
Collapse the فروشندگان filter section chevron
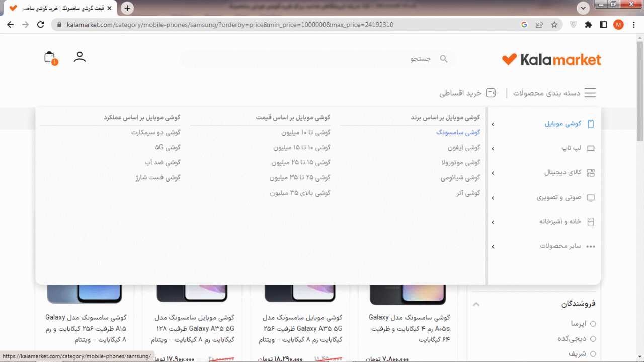coord(476,304)
